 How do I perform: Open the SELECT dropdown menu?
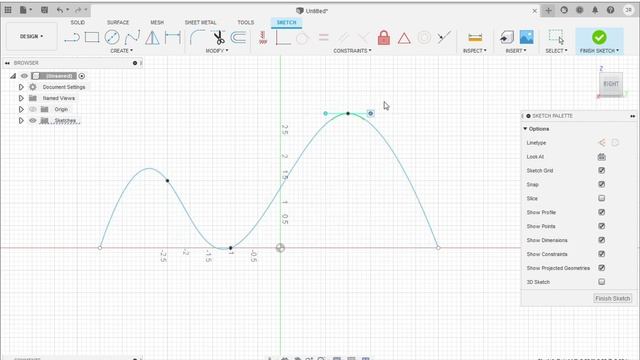(x=556, y=51)
